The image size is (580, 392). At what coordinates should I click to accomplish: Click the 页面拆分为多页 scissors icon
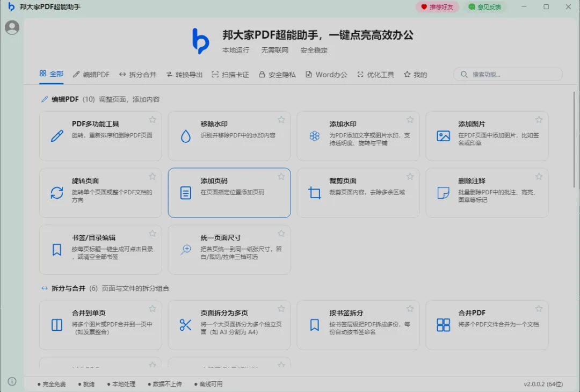pyautogui.click(x=185, y=325)
